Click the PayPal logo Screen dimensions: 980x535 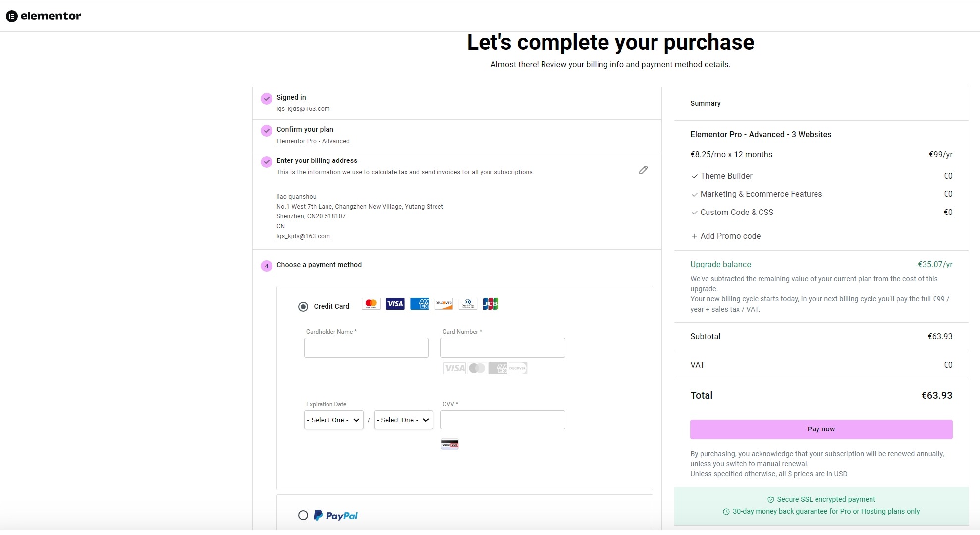pos(335,516)
